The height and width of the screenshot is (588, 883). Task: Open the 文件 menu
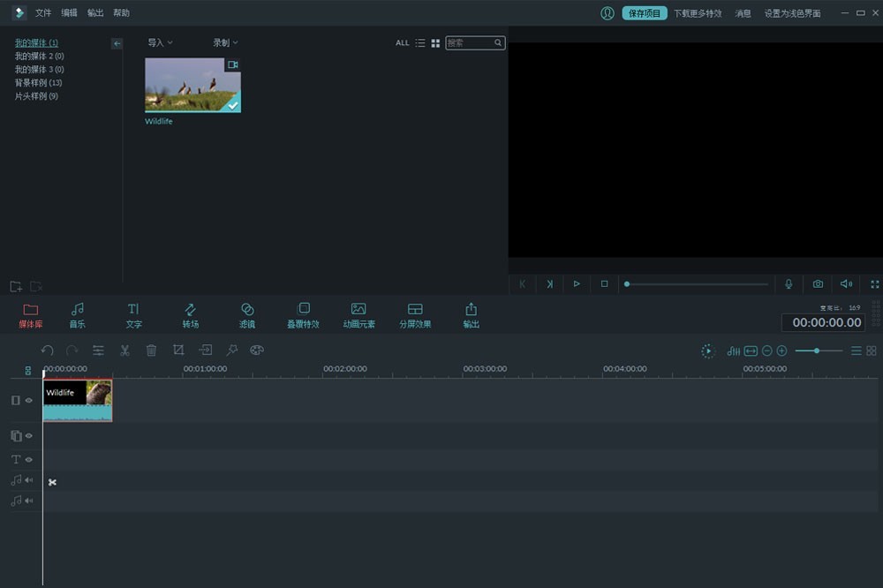click(x=43, y=13)
